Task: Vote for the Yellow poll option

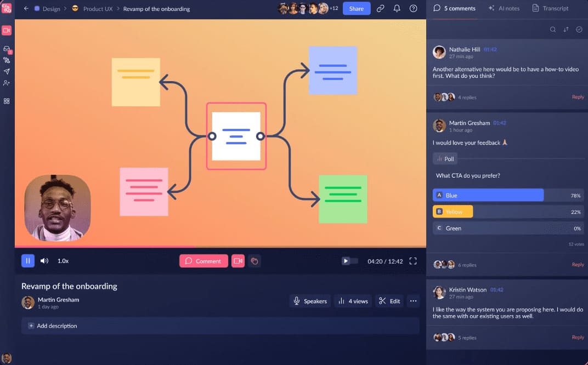Action: pos(508,212)
